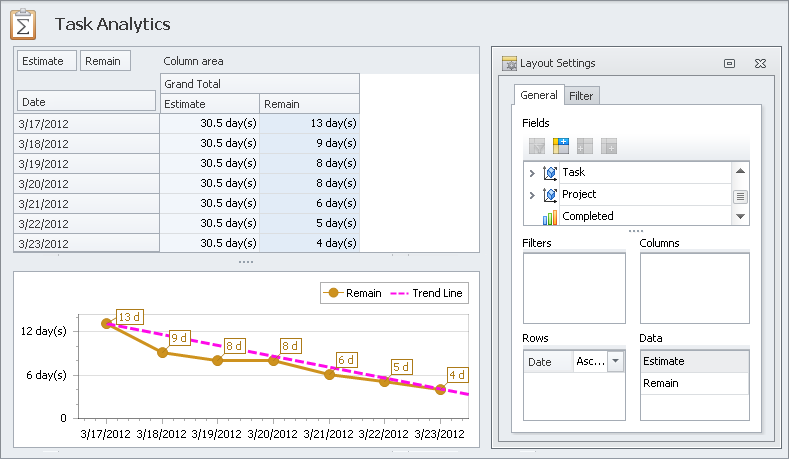Click the Completed measure bar-chart icon
Screen dimensions: 789x459
point(550,216)
